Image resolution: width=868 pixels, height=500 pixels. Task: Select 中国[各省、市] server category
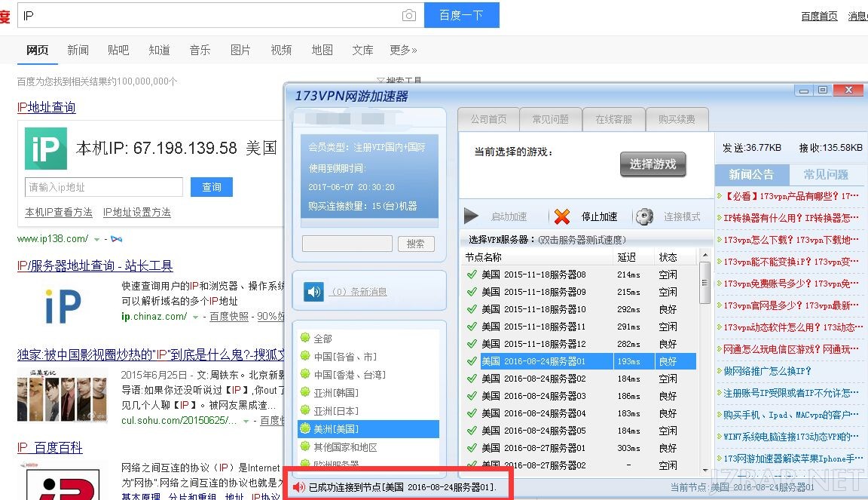pyautogui.click(x=345, y=357)
